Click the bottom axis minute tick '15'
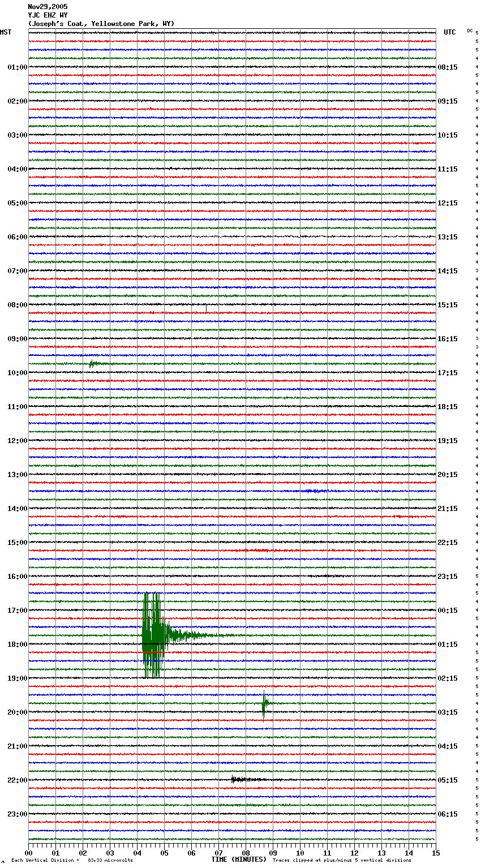Viewport: 481px width, 868px height. click(x=436, y=853)
